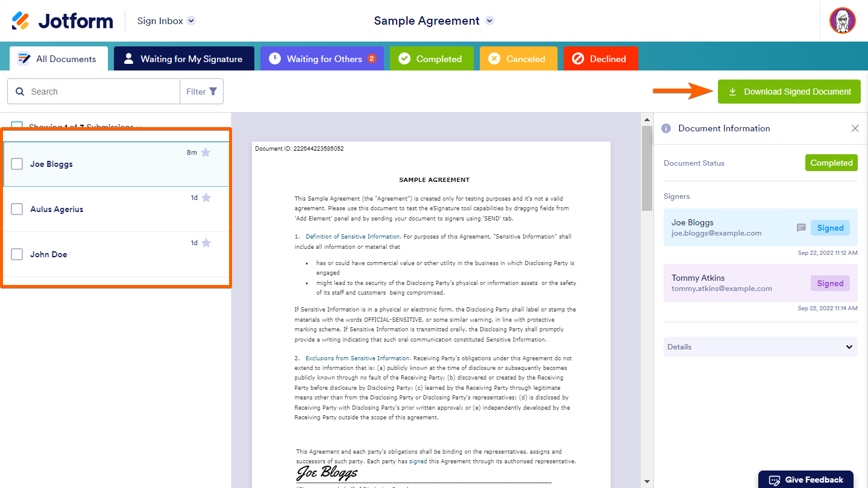The height and width of the screenshot is (488, 868).
Task: Open the user avatar menu
Action: click(842, 20)
